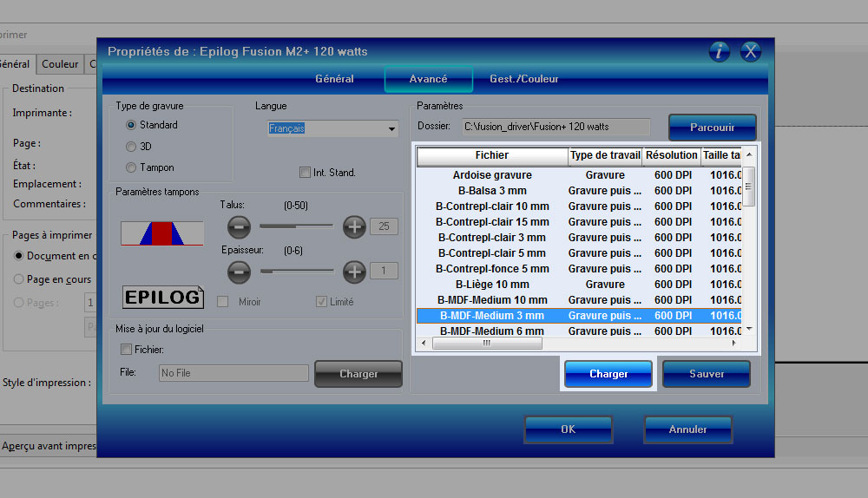Select the B-MDF-Medium 10 mm row
Image resolution: width=868 pixels, height=498 pixels.
click(579, 300)
